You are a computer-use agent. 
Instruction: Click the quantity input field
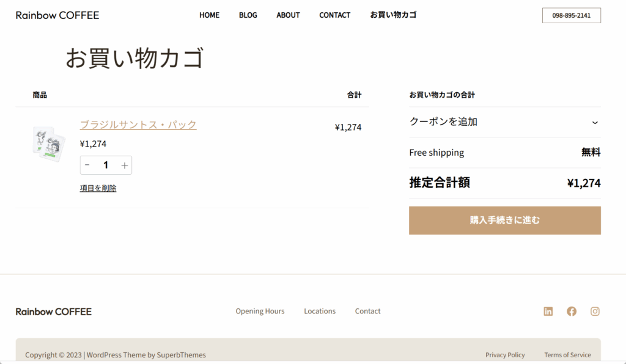[x=106, y=165]
